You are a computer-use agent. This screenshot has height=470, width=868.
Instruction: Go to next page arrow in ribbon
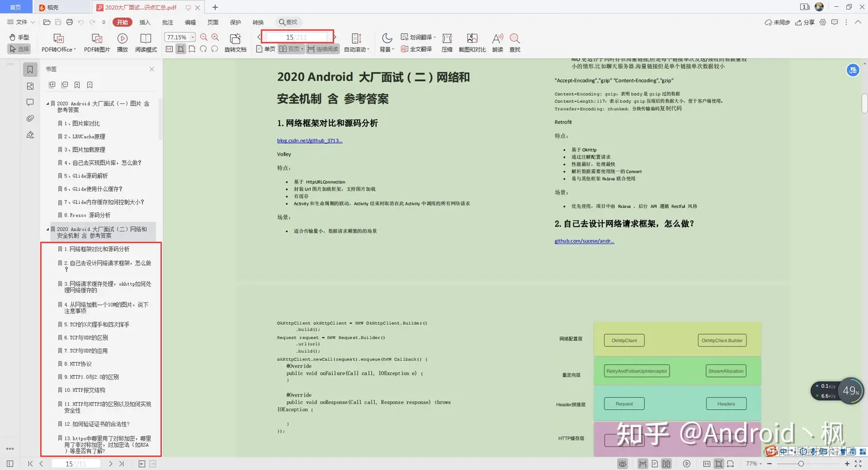tap(335, 37)
